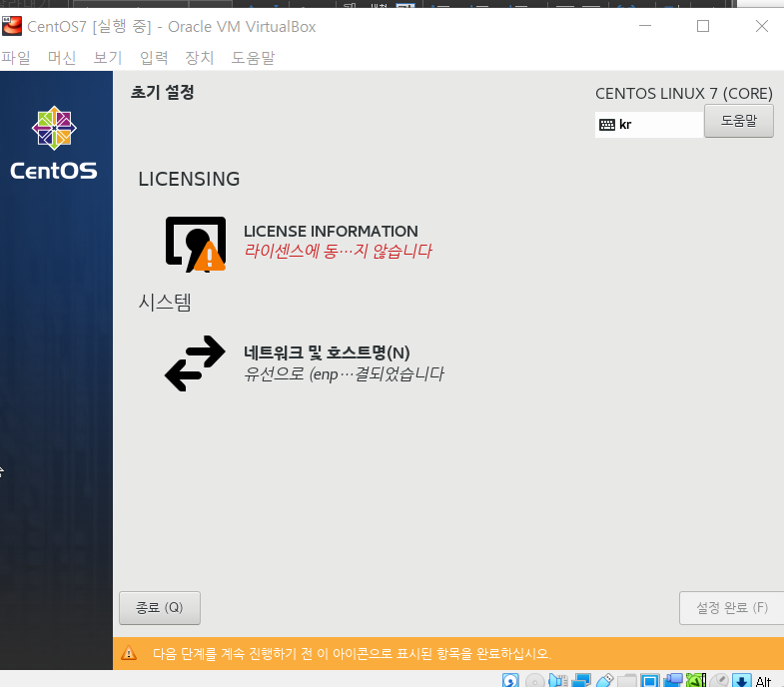Screen dimensions: 784x687
Task: Click the display status icon
Action: point(650,680)
